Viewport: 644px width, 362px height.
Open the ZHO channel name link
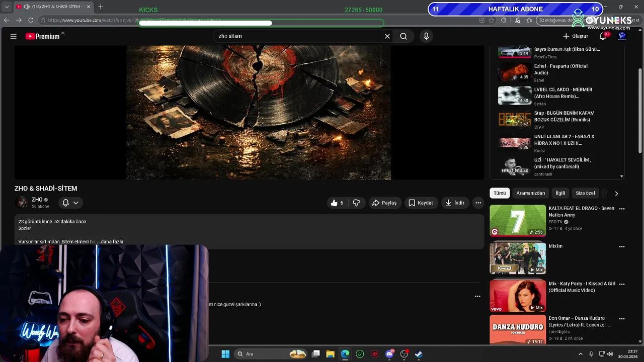(37, 200)
